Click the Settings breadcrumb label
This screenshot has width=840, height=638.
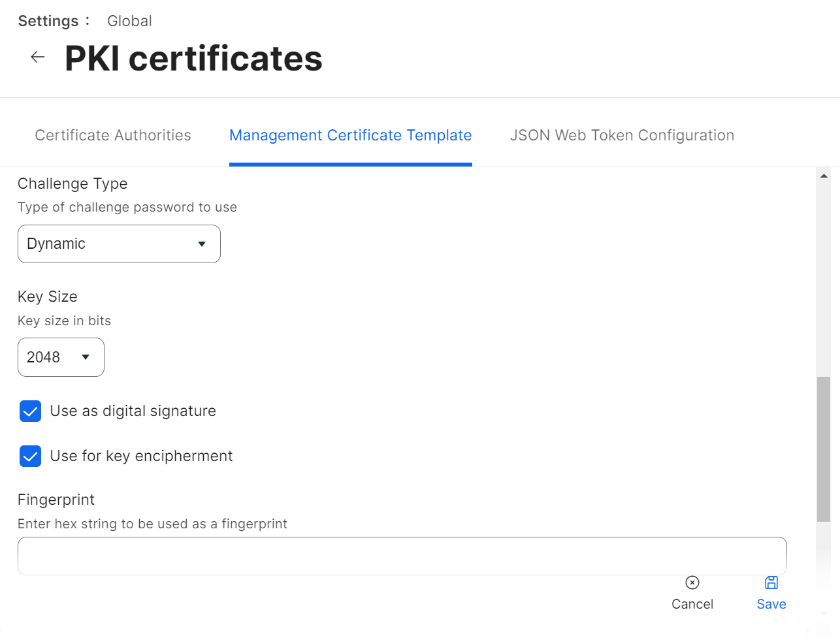click(x=48, y=21)
